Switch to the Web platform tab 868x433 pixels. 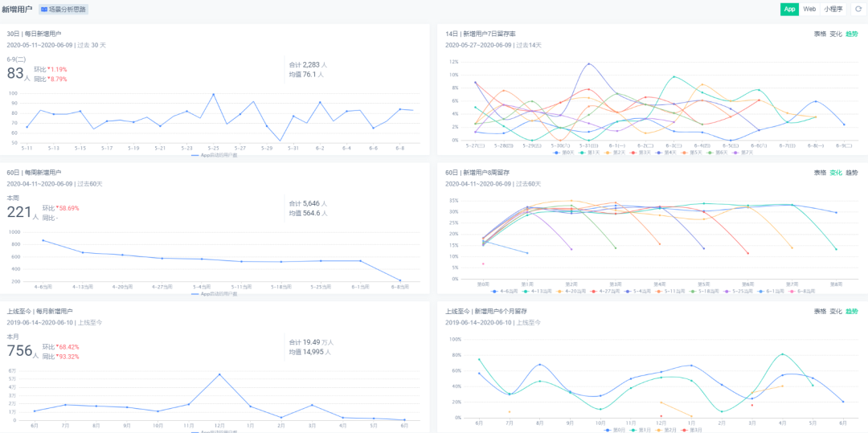[x=809, y=9]
